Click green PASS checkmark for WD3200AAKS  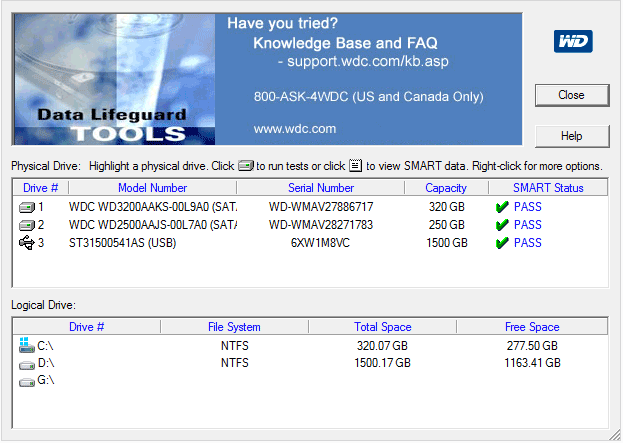[502, 207]
